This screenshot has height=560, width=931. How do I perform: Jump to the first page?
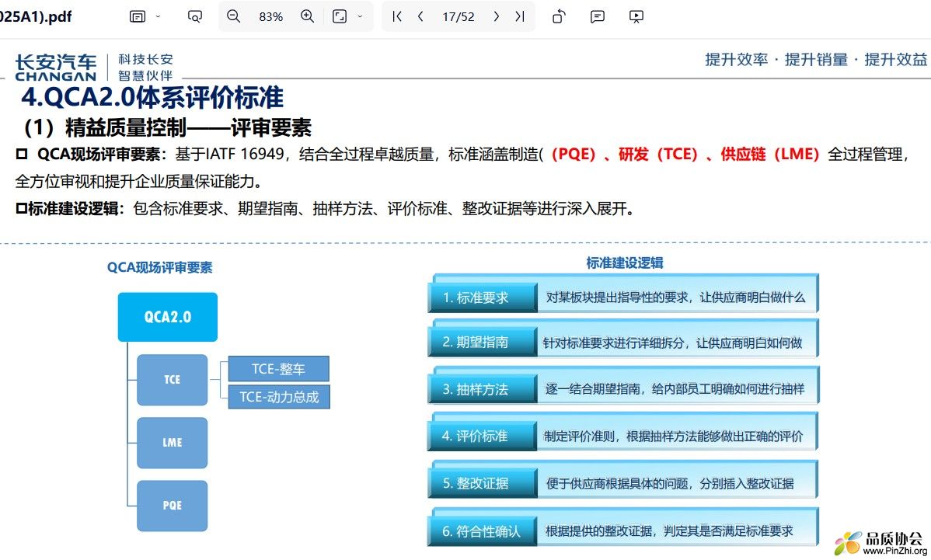tap(397, 16)
